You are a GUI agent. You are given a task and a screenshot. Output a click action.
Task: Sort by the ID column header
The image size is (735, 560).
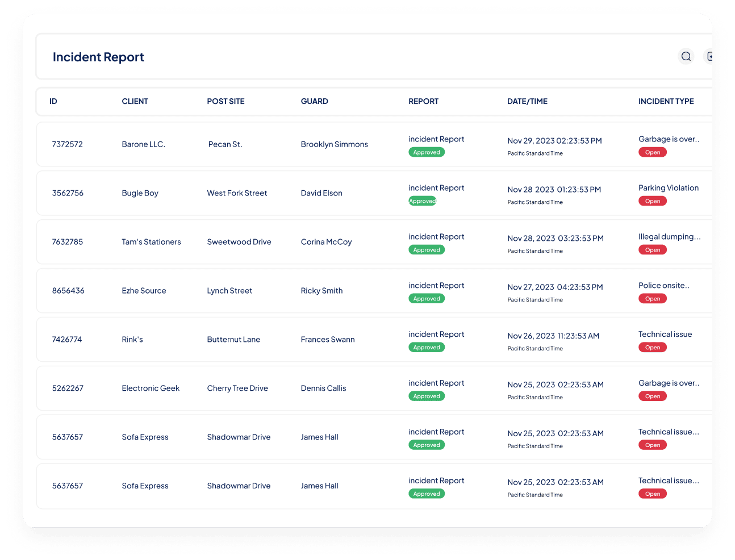(53, 101)
